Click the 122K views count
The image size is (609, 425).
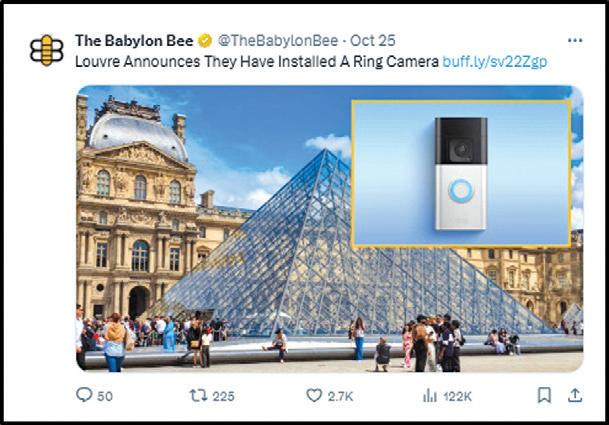[458, 396]
